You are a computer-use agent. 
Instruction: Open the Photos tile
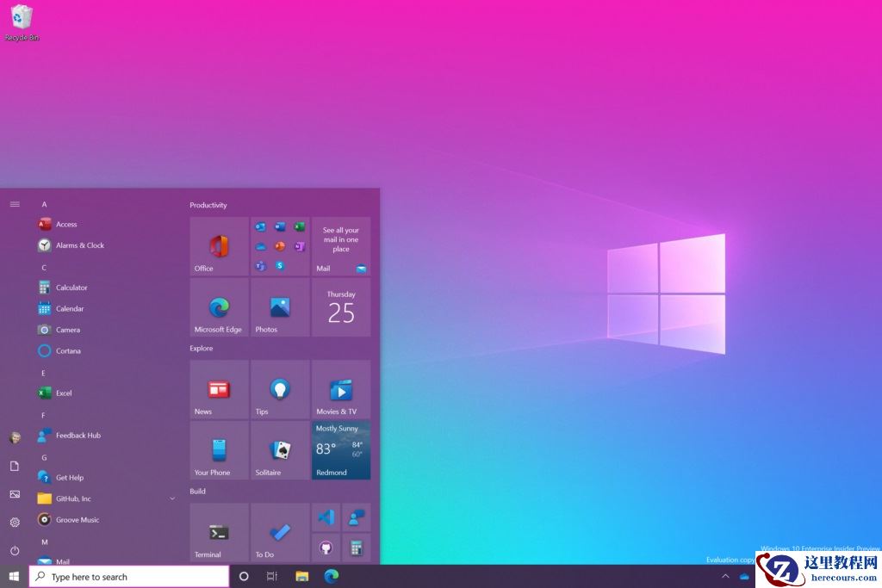click(279, 307)
